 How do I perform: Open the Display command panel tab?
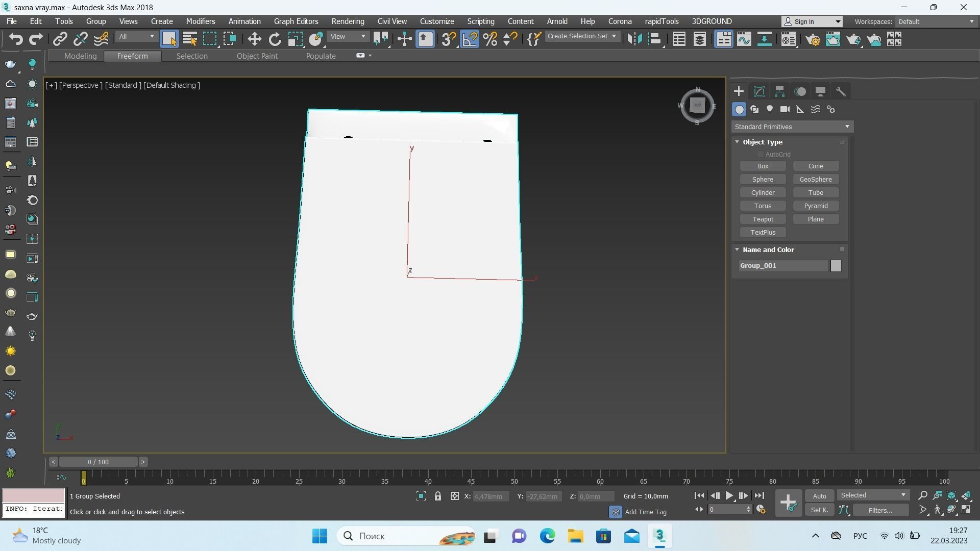[820, 92]
